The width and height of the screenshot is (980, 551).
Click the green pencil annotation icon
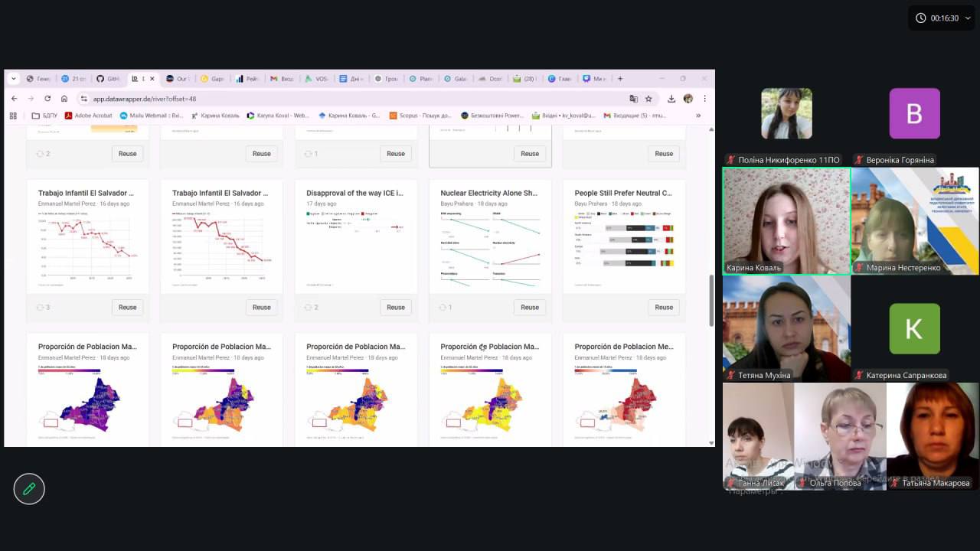(29, 489)
